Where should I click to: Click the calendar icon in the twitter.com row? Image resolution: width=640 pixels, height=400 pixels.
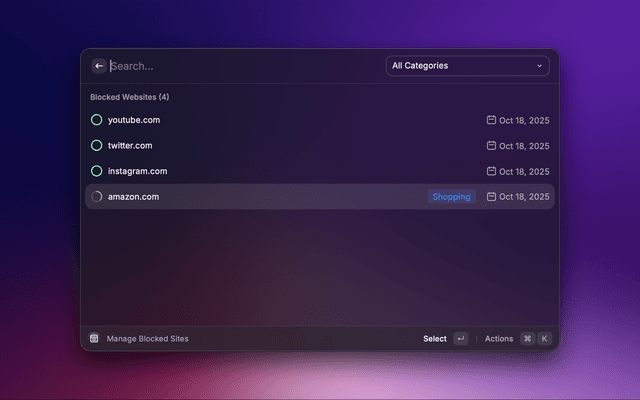click(x=491, y=146)
